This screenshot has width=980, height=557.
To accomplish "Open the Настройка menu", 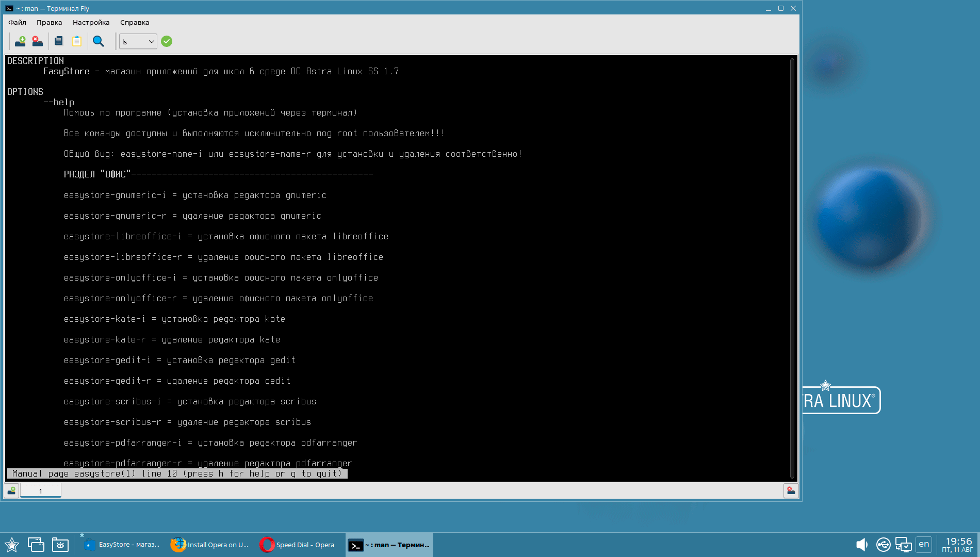I will coord(91,22).
